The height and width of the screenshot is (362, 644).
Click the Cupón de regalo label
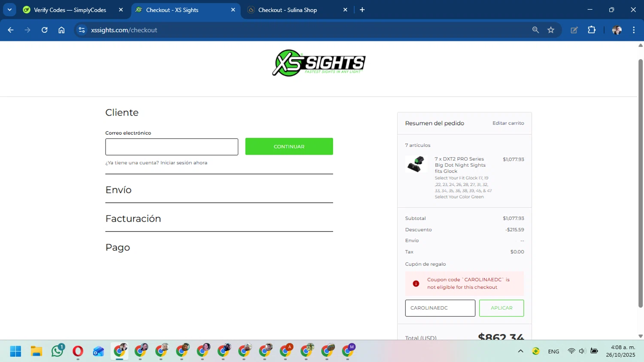pos(425,264)
